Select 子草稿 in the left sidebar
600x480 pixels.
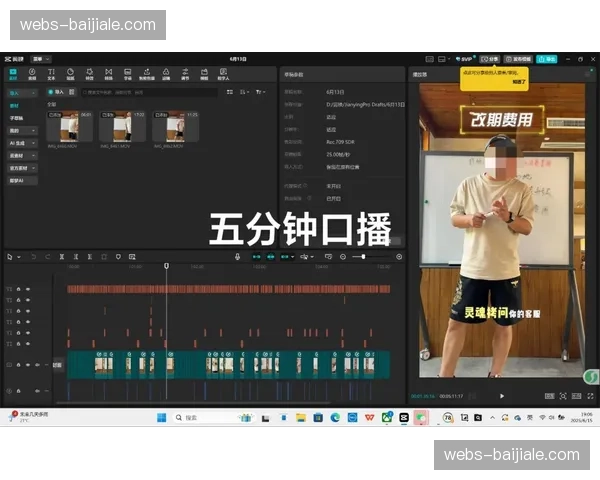pos(16,118)
